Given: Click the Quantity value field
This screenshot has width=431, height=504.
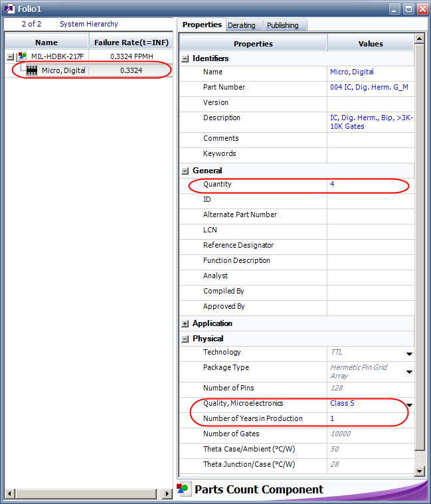Looking at the screenshot, I should pyautogui.click(x=369, y=184).
